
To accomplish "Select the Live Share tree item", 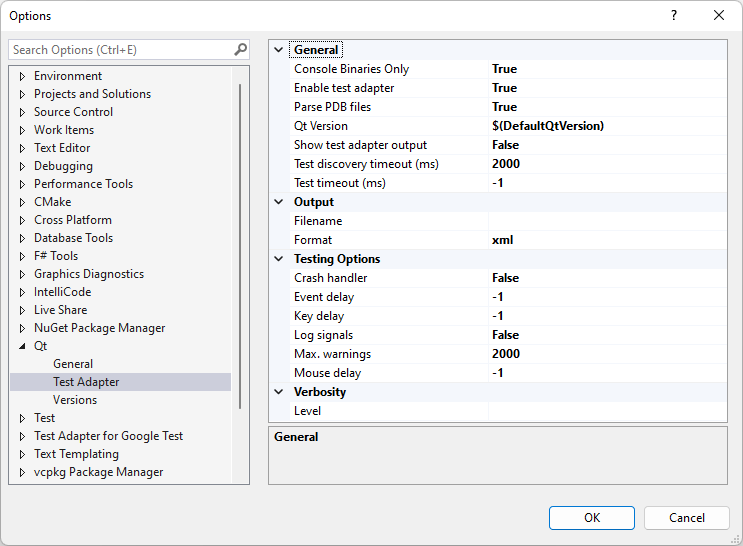I will (61, 310).
